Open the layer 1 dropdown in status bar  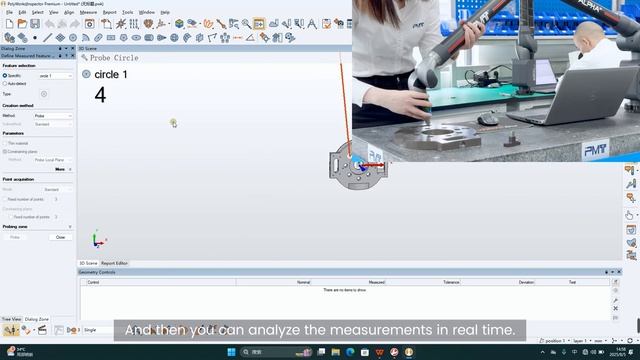[x=582, y=340]
